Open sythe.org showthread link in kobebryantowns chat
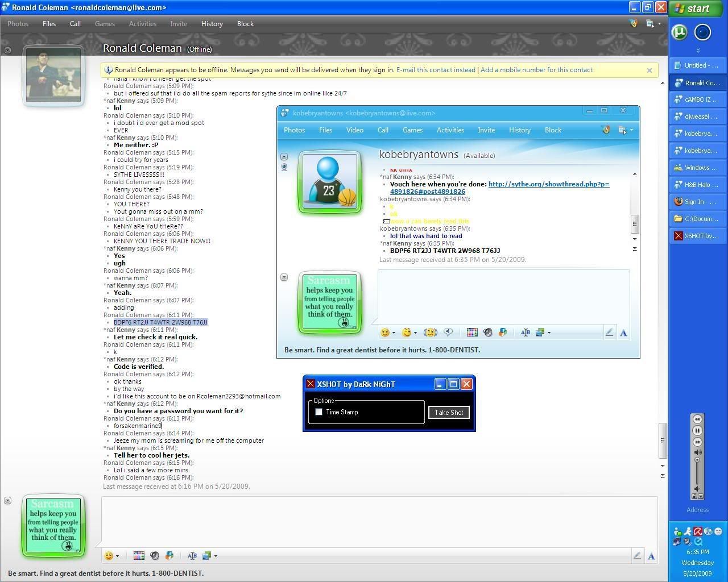This screenshot has width=728, height=582. click(x=499, y=188)
